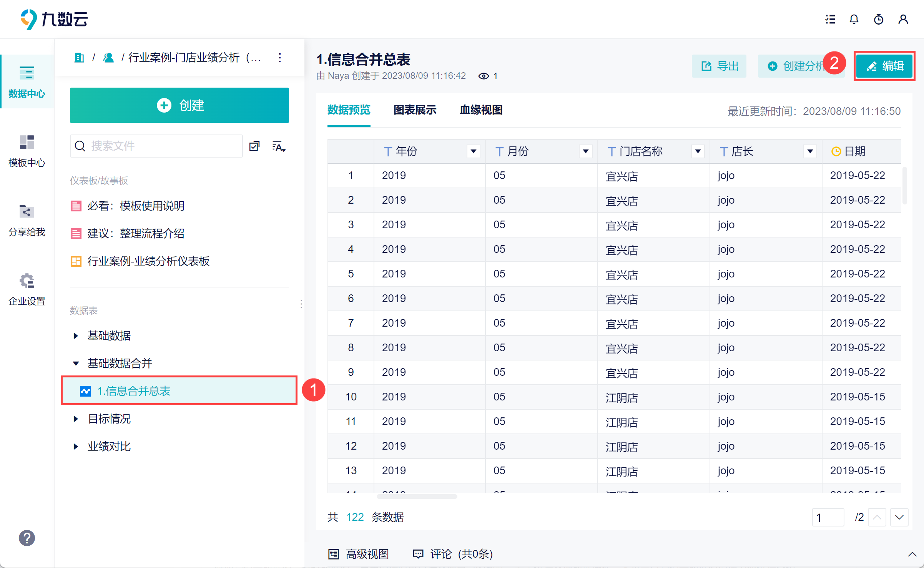Open the three-dot folder options menu
924x568 pixels.
280,58
